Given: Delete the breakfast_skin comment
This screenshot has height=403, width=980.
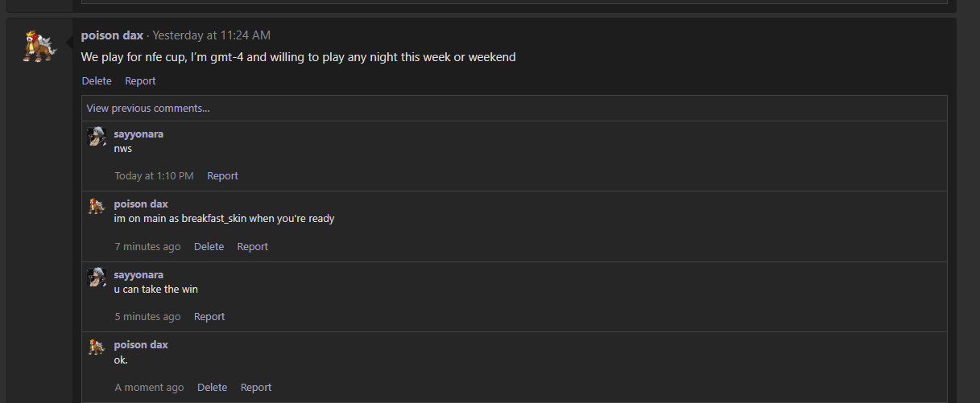Looking at the screenshot, I should click(x=209, y=246).
